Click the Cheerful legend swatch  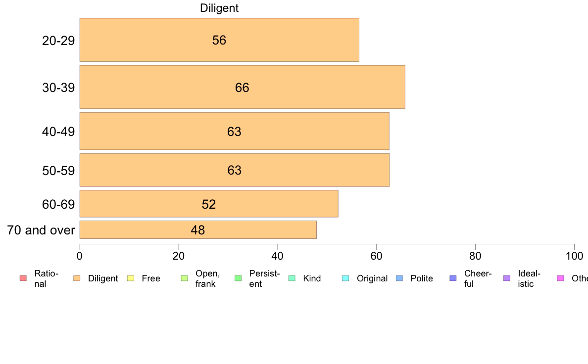pos(453,278)
